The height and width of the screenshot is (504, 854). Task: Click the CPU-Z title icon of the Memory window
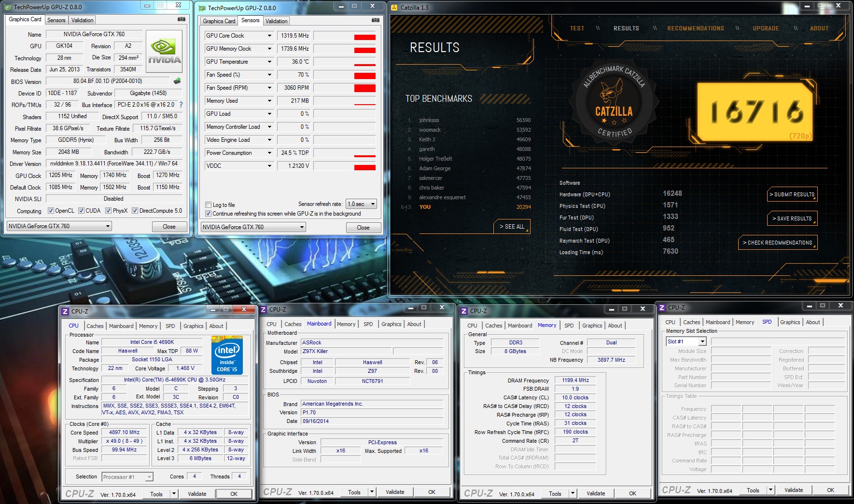click(x=464, y=311)
